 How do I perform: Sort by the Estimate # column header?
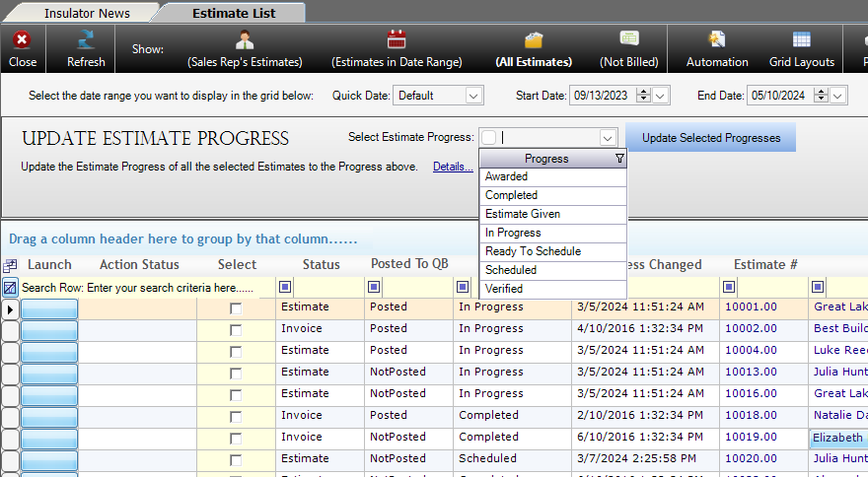click(765, 265)
